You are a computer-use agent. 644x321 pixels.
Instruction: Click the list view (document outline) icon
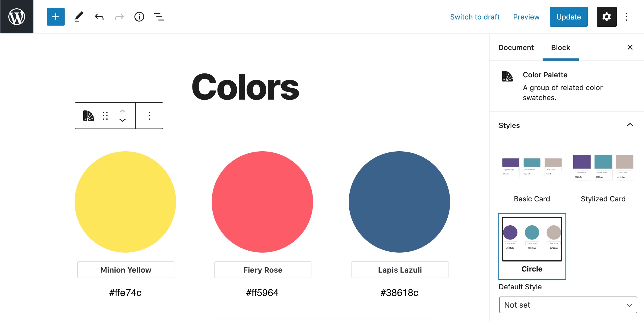pyautogui.click(x=160, y=17)
